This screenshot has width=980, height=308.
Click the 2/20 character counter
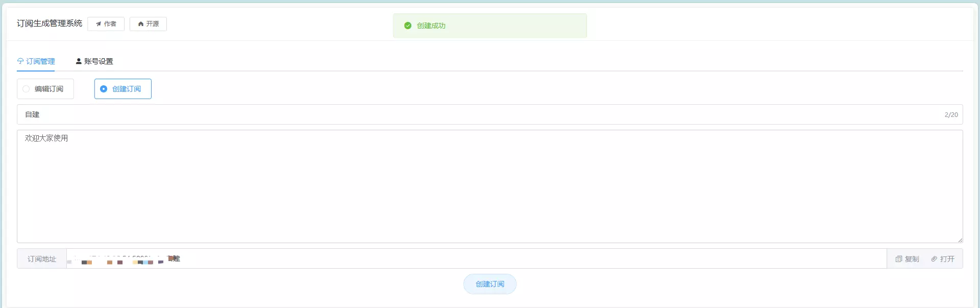951,115
